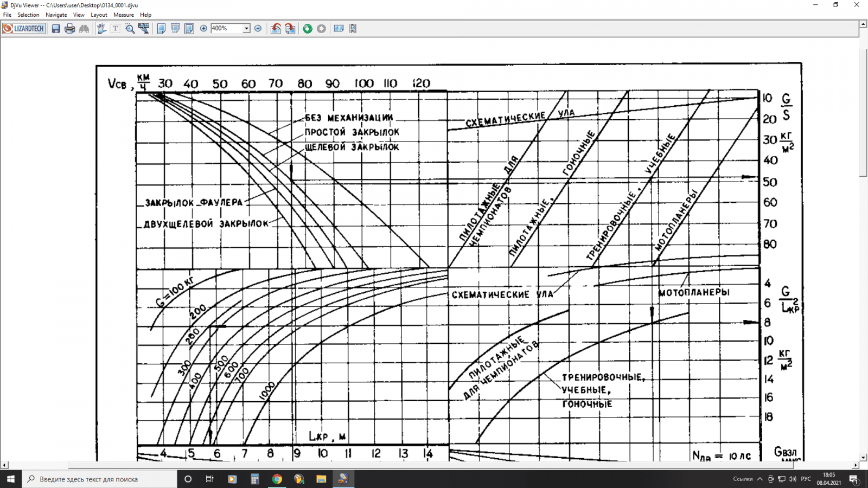The image size is (868, 488).
Task: Click the zoom out minus icon
Action: click(258, 29)
